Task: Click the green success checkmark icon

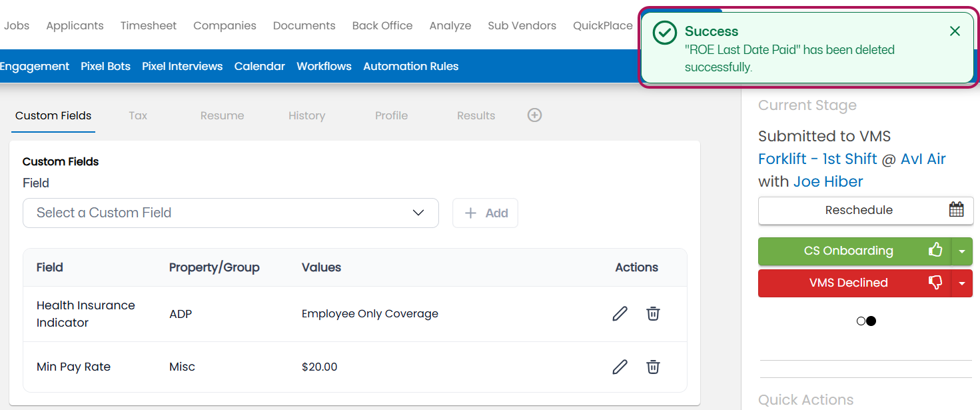Action: 664,33
